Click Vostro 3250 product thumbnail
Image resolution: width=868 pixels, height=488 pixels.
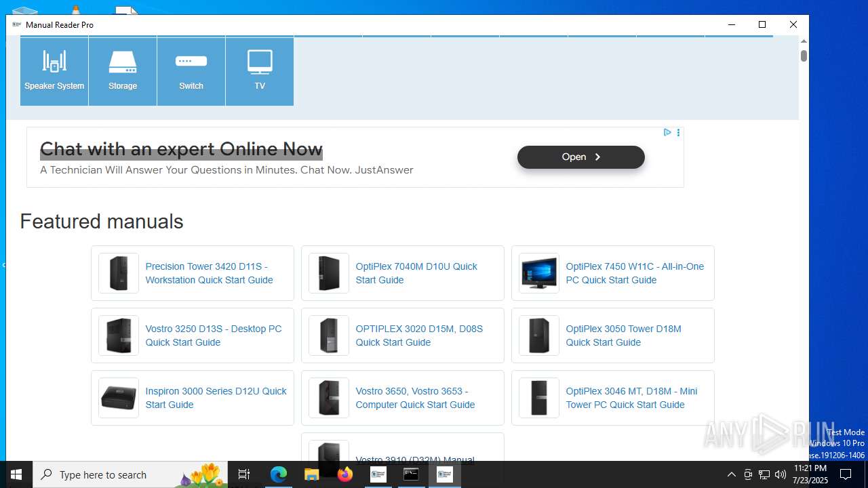[x=119, y=335]
